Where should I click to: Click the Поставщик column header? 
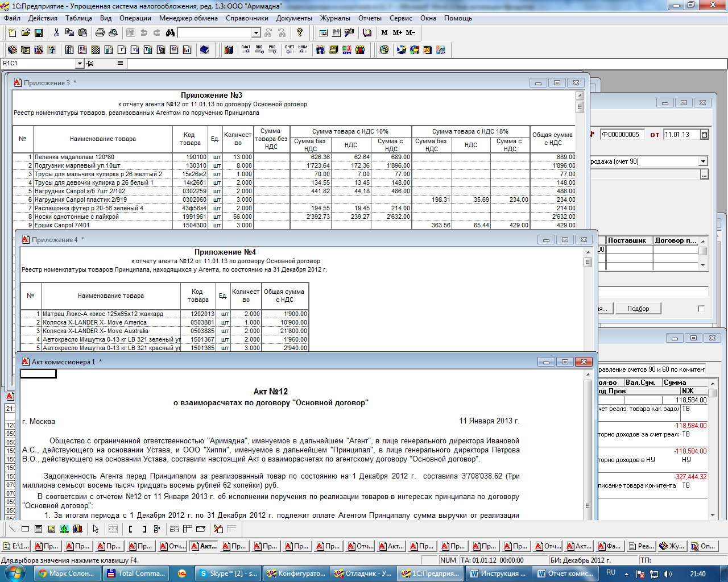(629, 240)
